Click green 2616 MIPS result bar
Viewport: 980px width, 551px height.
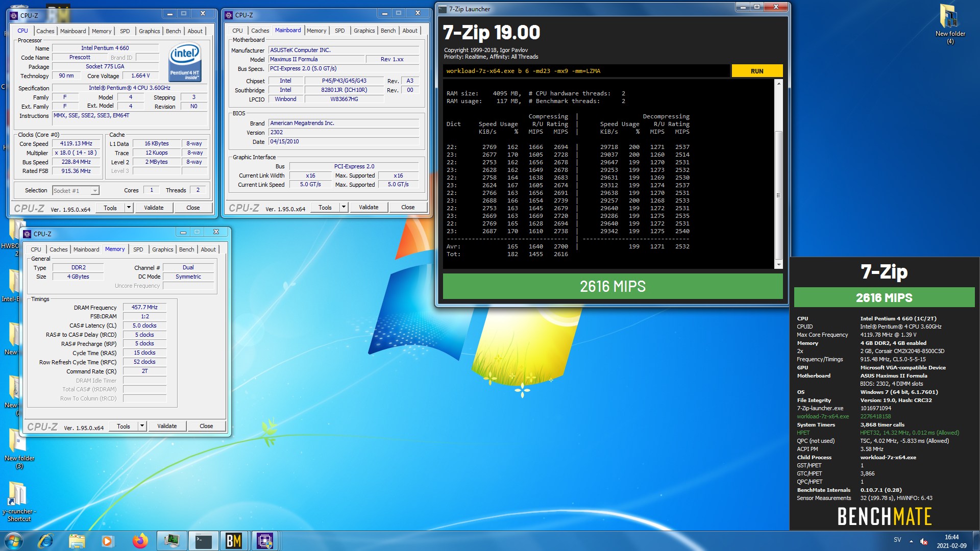click(x=612, y=286)
